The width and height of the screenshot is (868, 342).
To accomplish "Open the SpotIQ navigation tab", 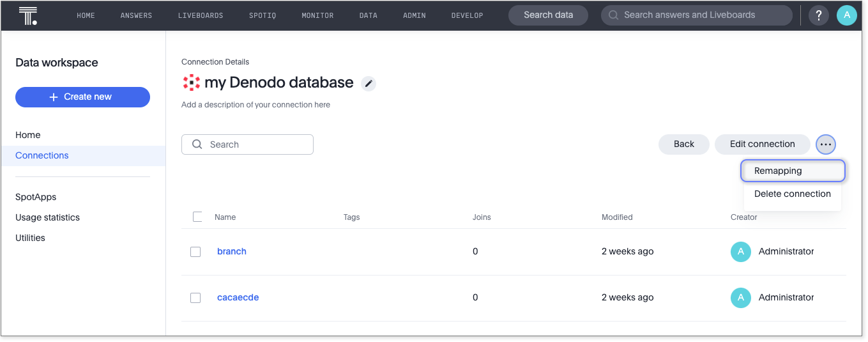I will pyautogui.click(x=263, y=15).
